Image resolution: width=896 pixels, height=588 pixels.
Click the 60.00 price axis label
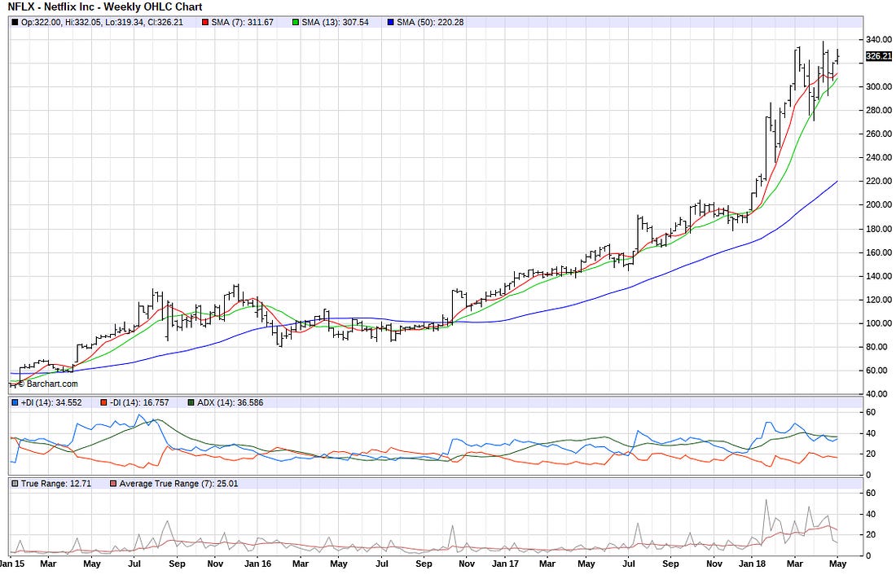876,371
